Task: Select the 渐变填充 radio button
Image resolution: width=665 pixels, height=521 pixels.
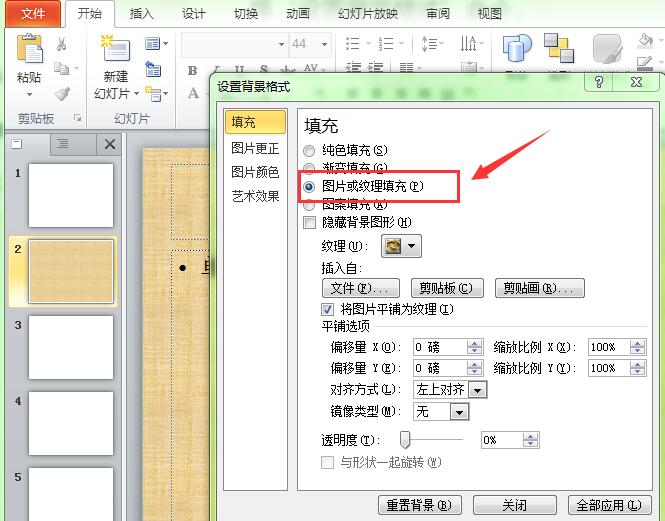Action: pos(309,168)
